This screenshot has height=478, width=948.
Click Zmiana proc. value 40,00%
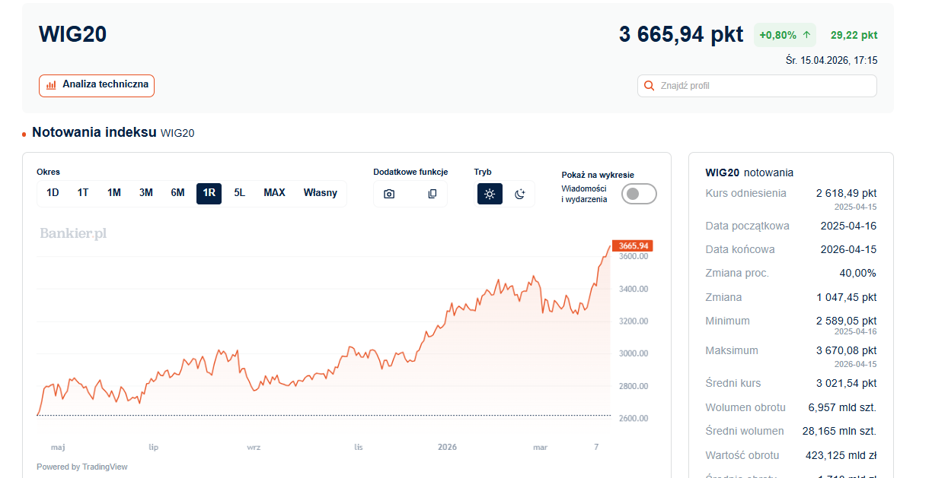(x=857, y=274)
